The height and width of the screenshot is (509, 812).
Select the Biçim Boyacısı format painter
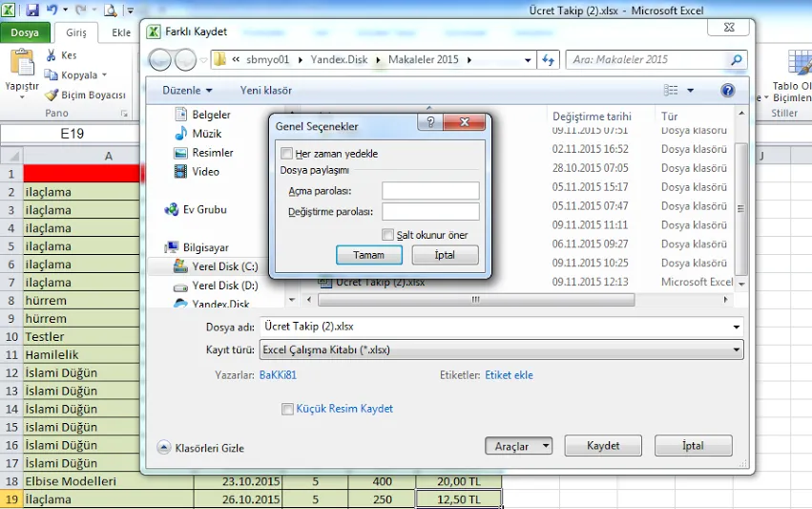tap(85, 95)
